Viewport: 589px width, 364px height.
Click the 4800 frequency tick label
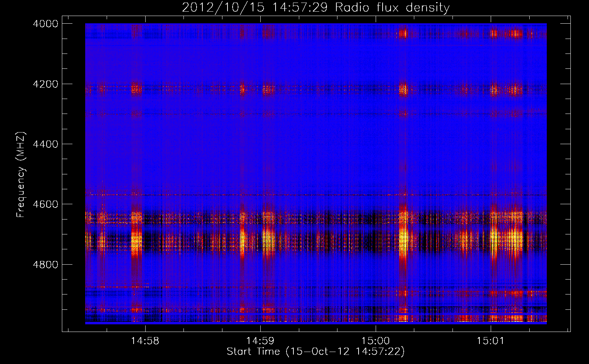tap(46, 265)
